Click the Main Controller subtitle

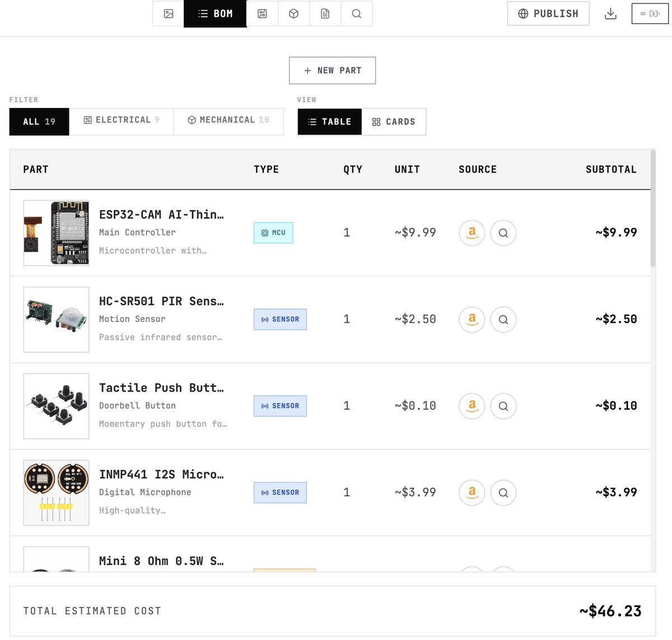(x=137, y=232)
